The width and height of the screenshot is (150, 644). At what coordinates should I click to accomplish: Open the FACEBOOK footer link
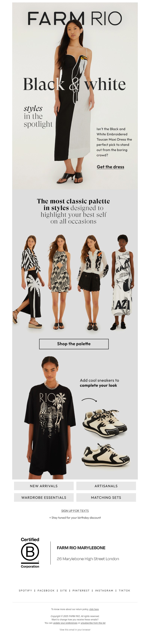tap(46, 590)
